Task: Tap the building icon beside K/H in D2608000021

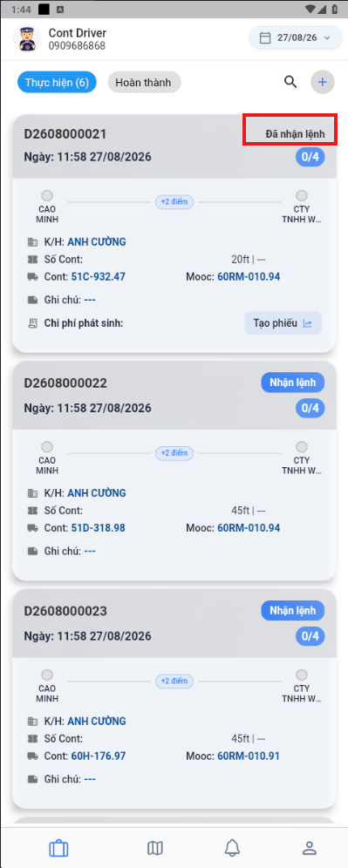Action: [x=32, y=242]
